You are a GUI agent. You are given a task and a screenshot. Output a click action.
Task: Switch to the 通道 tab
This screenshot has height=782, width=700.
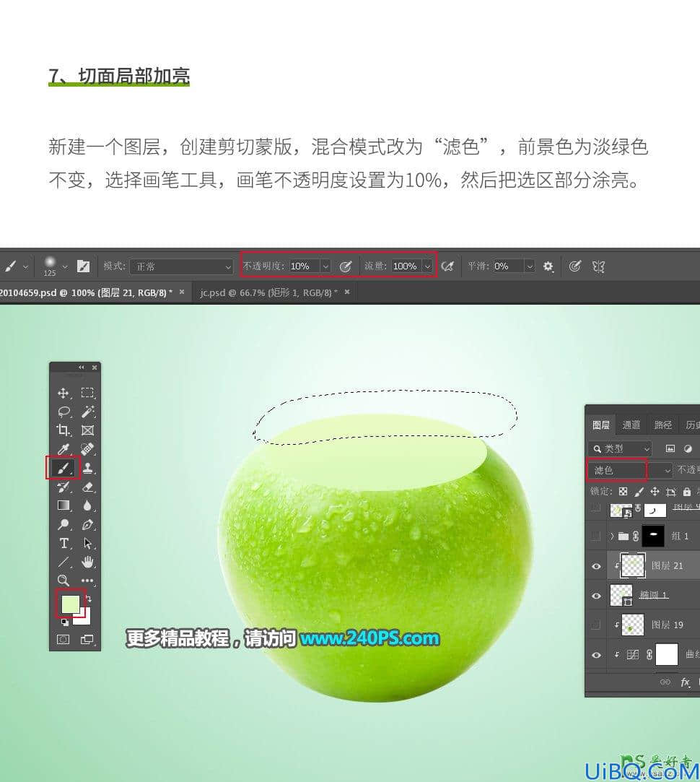point(631,425)
